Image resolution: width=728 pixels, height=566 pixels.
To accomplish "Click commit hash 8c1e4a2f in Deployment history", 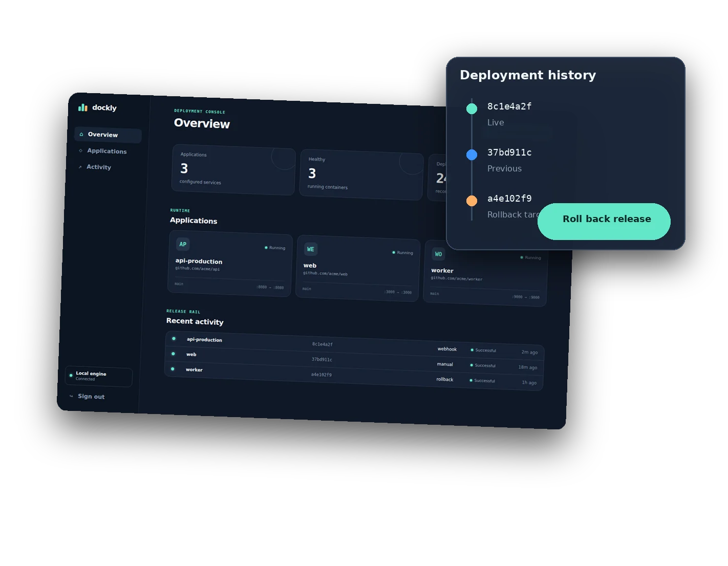I will (509, 106).
